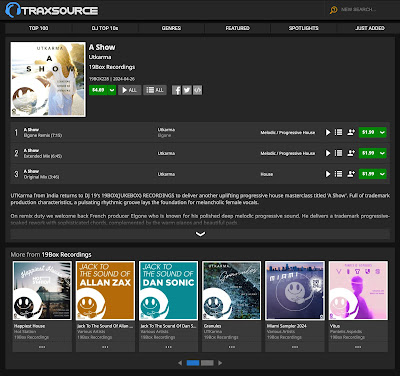Open more options under Miami Sampler 2024
Screen dimensions: 400x376
pos(295,347)
